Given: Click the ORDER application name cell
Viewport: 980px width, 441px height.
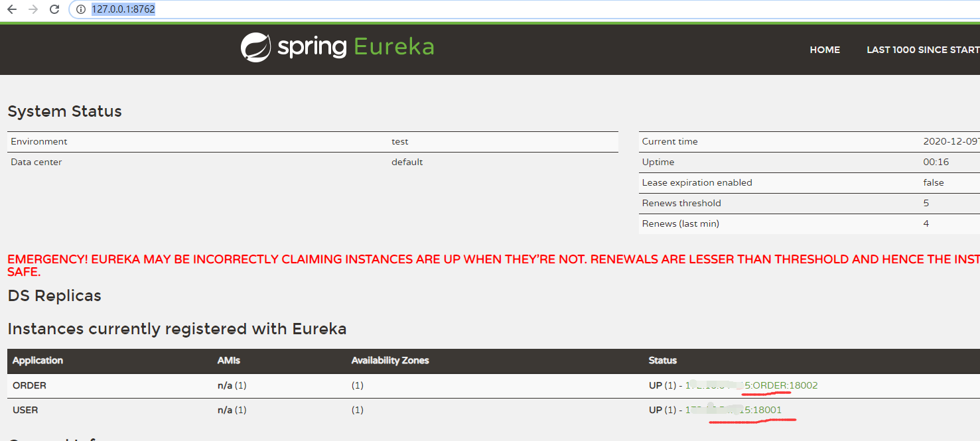Looking at the screenshot, I should point(29,385).
